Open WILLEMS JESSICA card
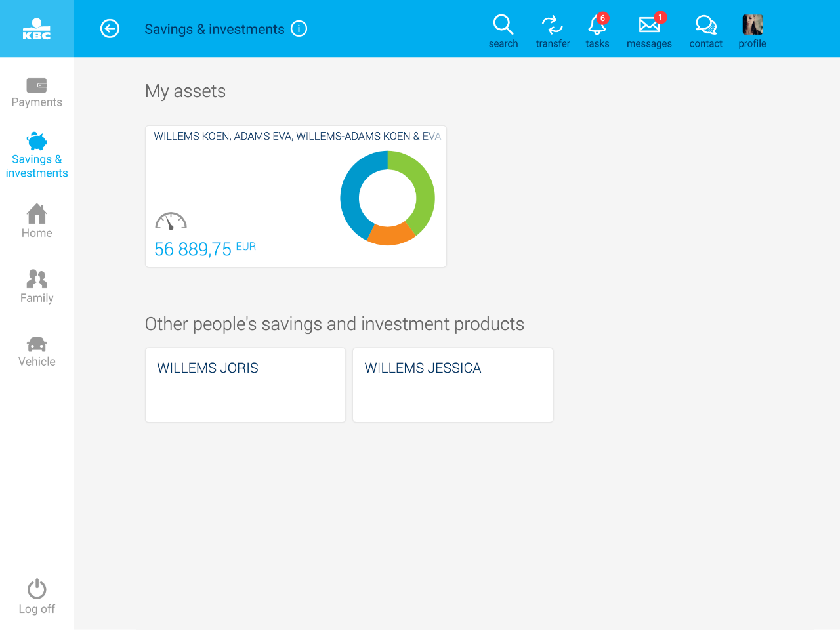 click(x=453, y=385)
